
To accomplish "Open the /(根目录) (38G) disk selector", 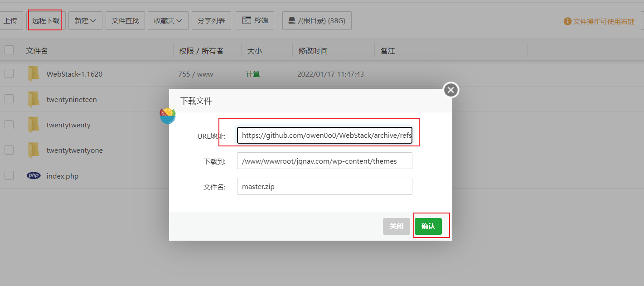I will 317,20.
